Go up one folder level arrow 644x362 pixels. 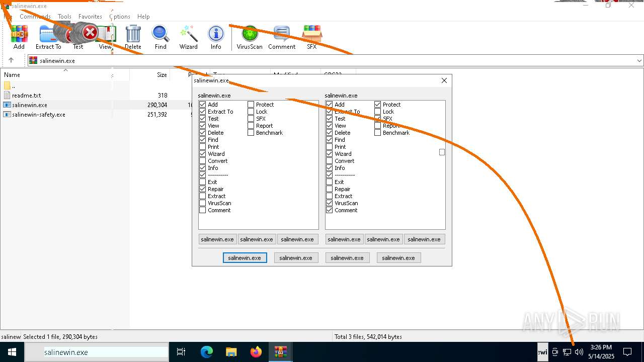click(11, 60)
